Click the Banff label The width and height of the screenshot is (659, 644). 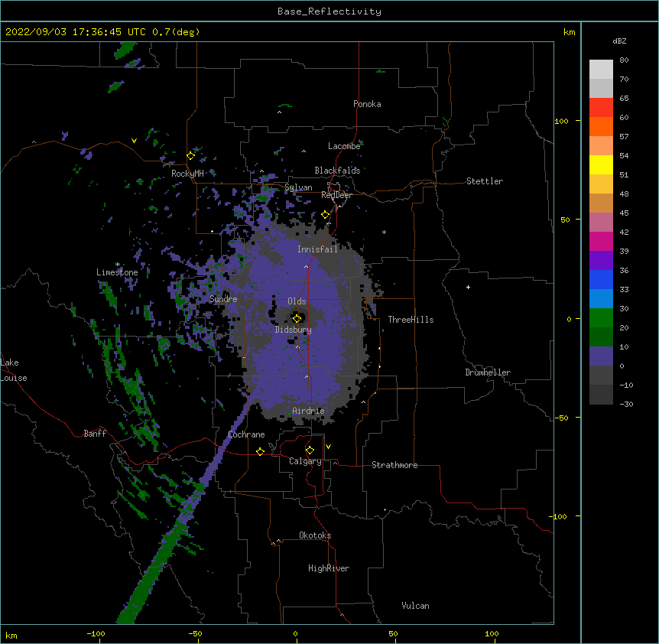(95, 434)
